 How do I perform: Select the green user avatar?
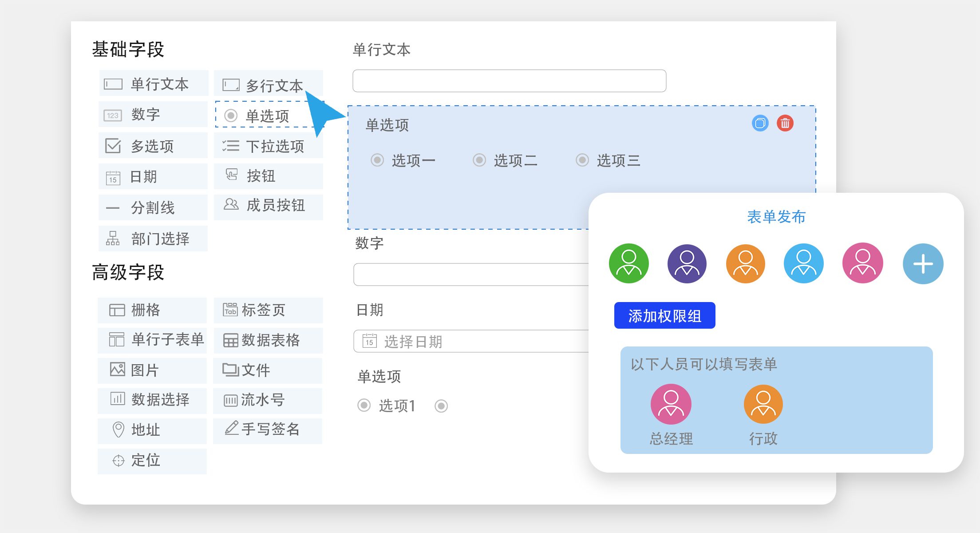click(x=628, y=263)
